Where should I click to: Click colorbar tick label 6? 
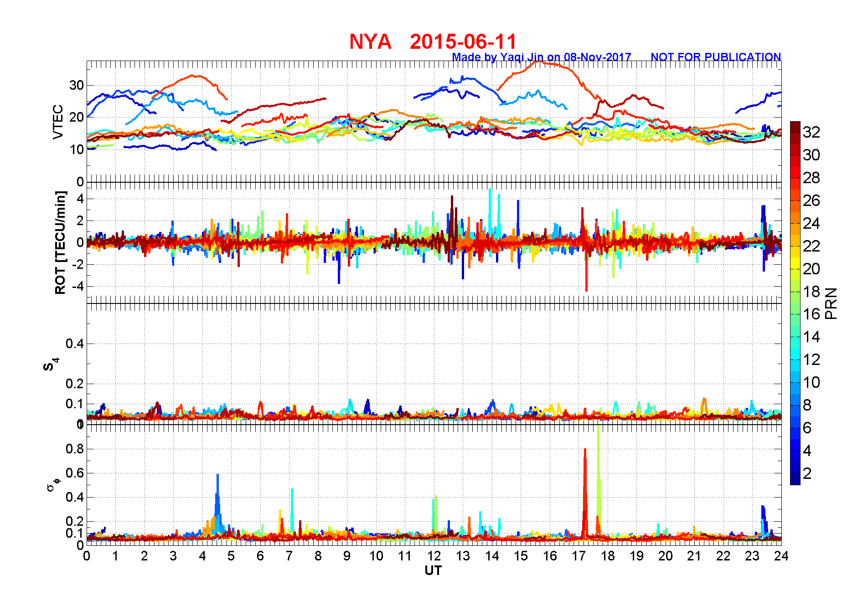tap(807, 428)
